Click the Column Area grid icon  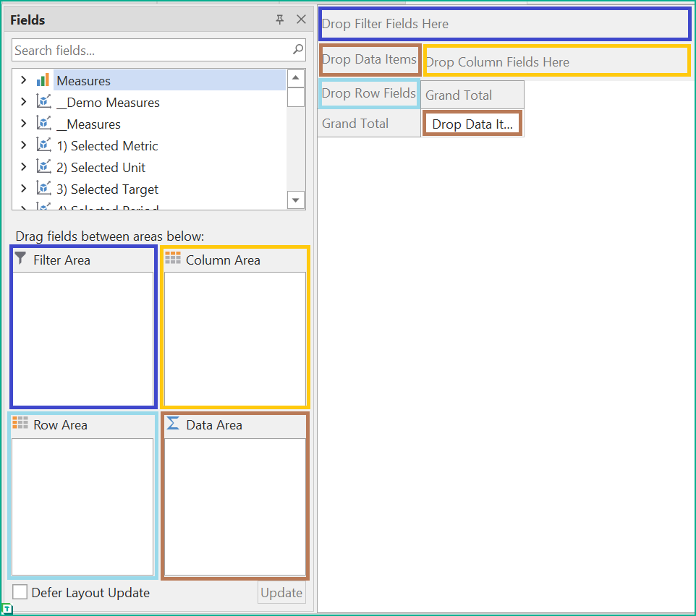173,258
